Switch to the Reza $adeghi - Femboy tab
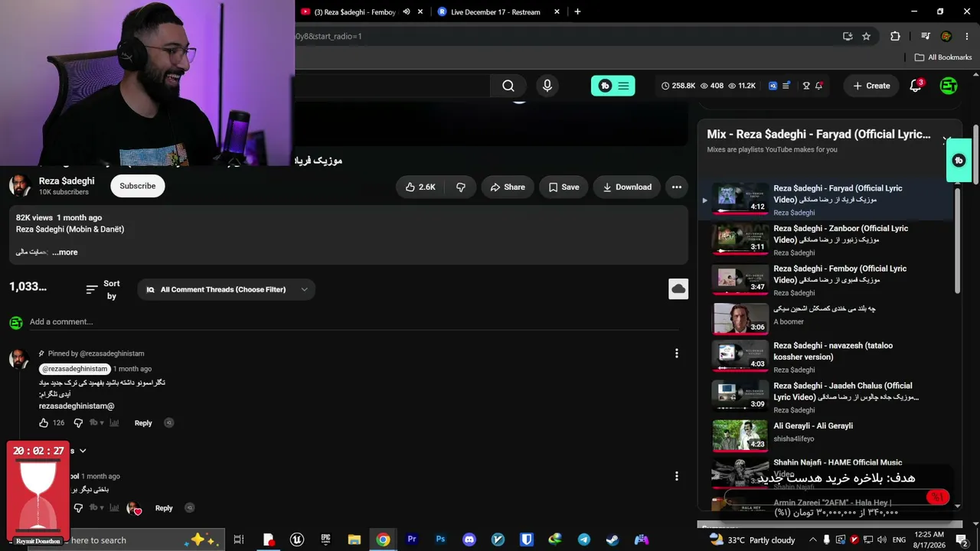The width and height of the screenshot is (980, 551). click(354, 11)
